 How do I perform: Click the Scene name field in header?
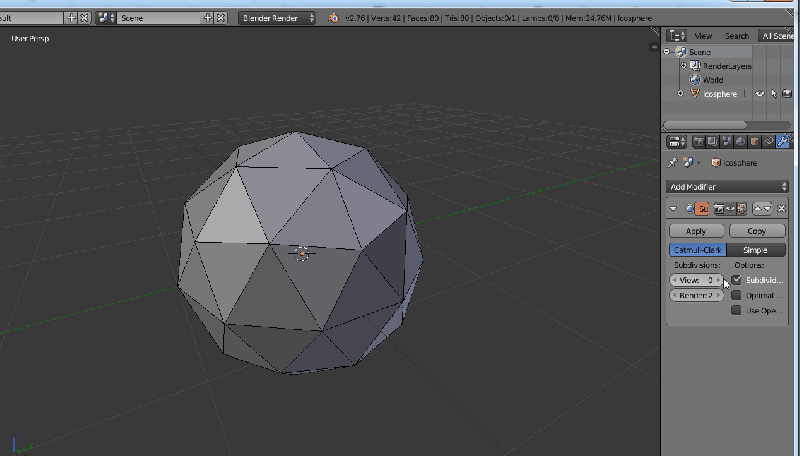(160, 18)
